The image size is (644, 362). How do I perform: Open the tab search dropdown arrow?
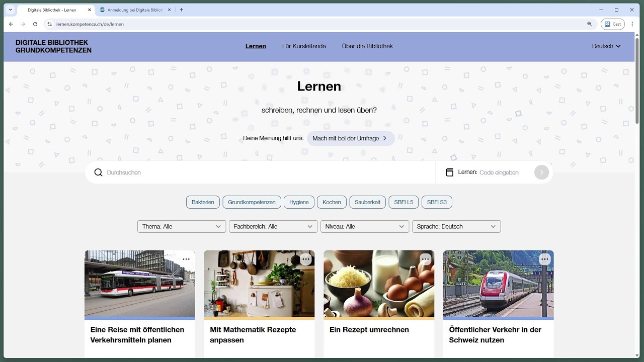10,10
